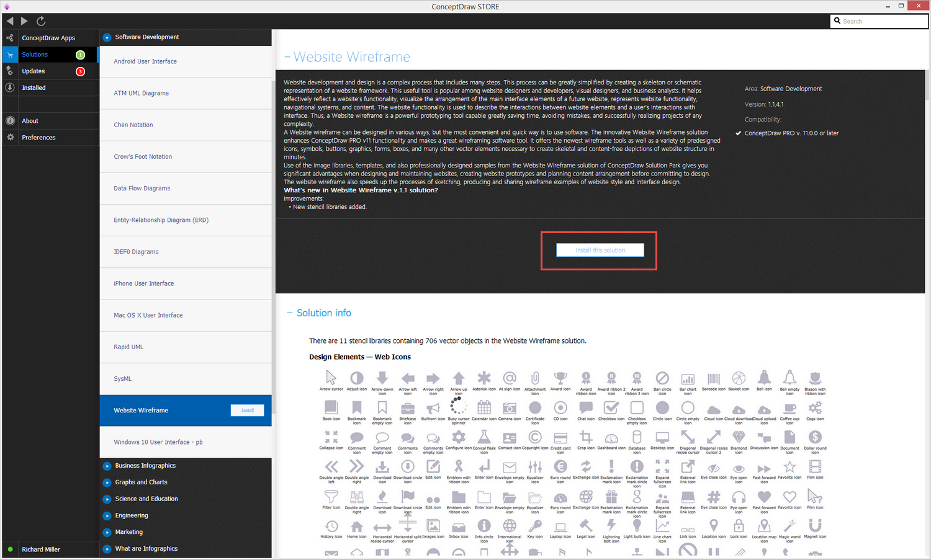
Task: Show the Installed items
Action: point(50,88)
